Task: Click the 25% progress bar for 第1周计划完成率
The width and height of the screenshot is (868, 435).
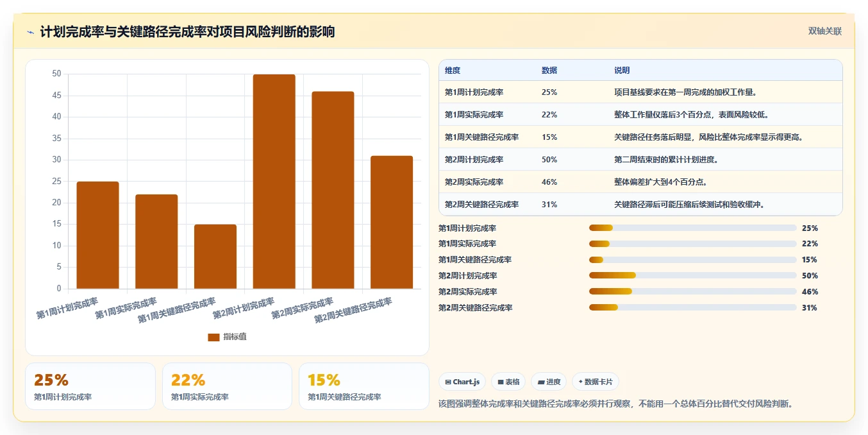Action: point(693,228)
